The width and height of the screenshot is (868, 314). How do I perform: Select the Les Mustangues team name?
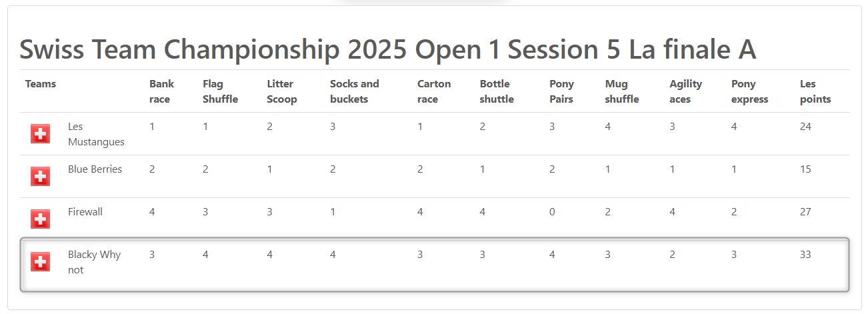[96, 134]
